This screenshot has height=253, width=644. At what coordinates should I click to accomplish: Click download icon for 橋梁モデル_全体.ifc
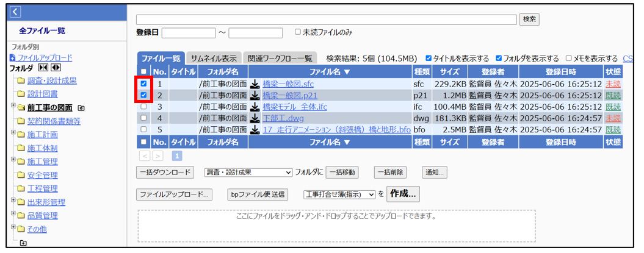[x=255, y=107]
